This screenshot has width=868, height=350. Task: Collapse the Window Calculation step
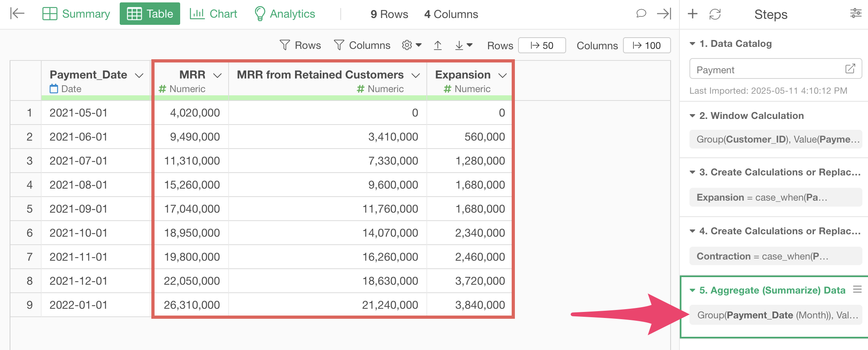[x=692, y=116]
